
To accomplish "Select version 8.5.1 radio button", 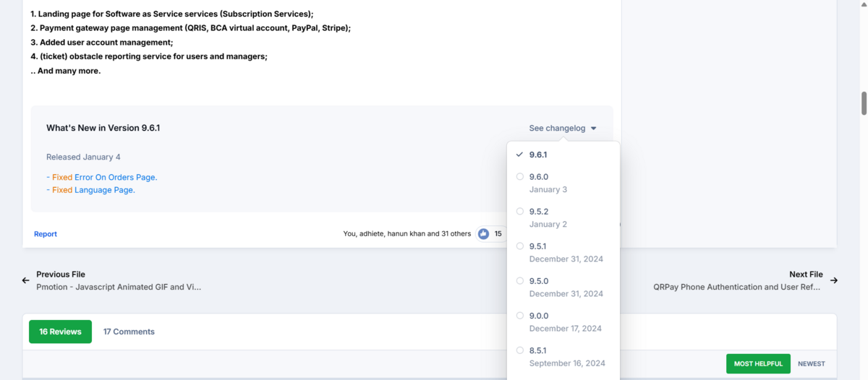I will [x=520, y=350].
